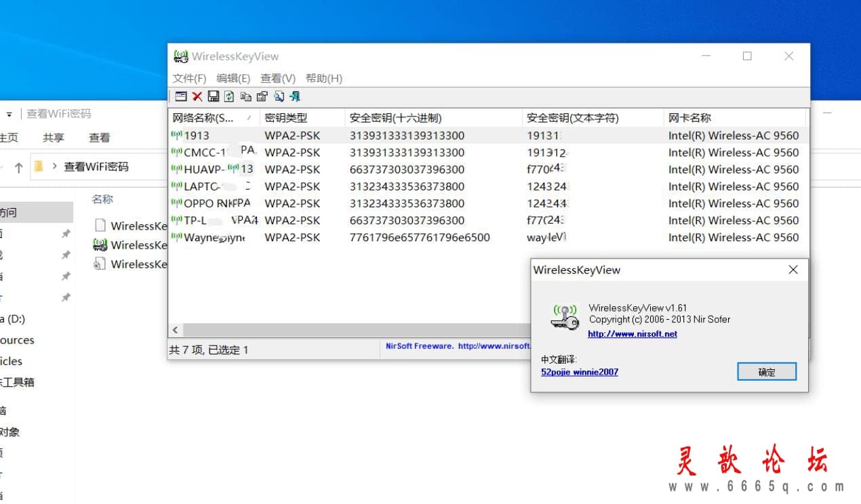Open the 52pojie winnie2007 translator link
This screenshot has height=504, width=861.
580,372
